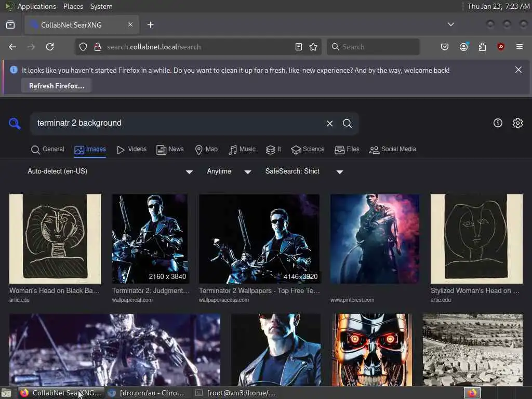Click Terminator 2 Wallpapers - Top Free title
532x399 pixels.
click(x=259, y=291)
